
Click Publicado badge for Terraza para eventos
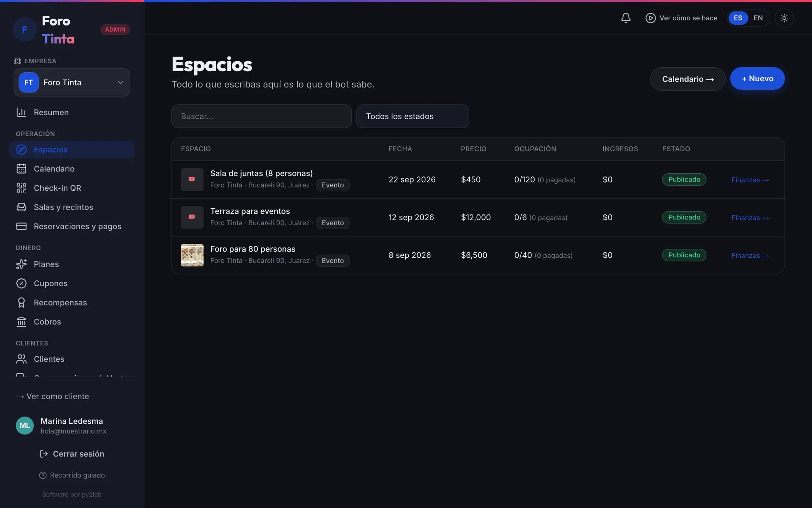click(x=684, y=217)
